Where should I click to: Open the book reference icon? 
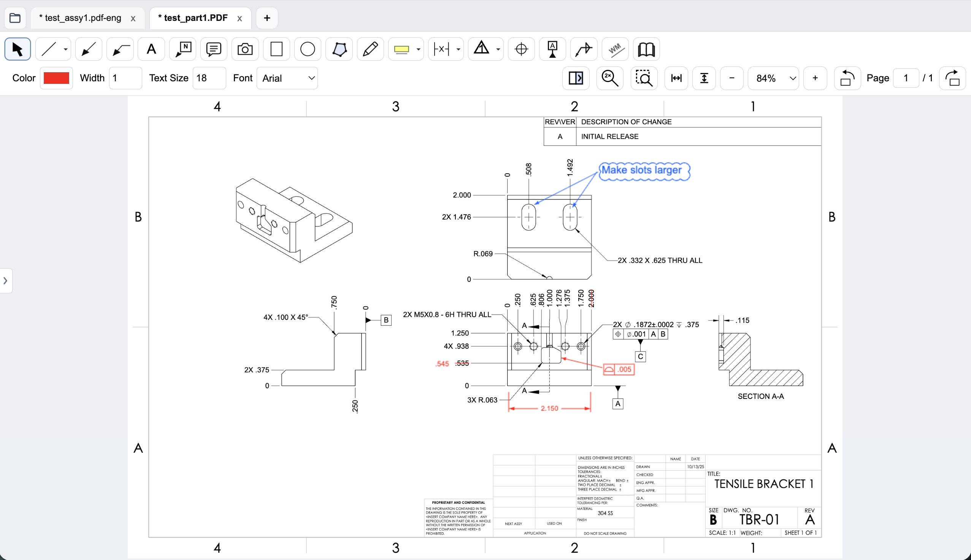[x=646, y=49]
